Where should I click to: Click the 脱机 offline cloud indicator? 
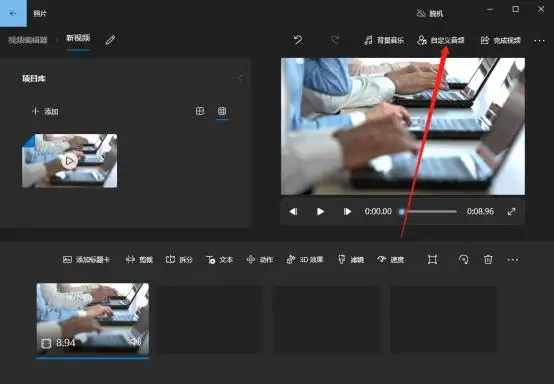[x=430, y=14]
